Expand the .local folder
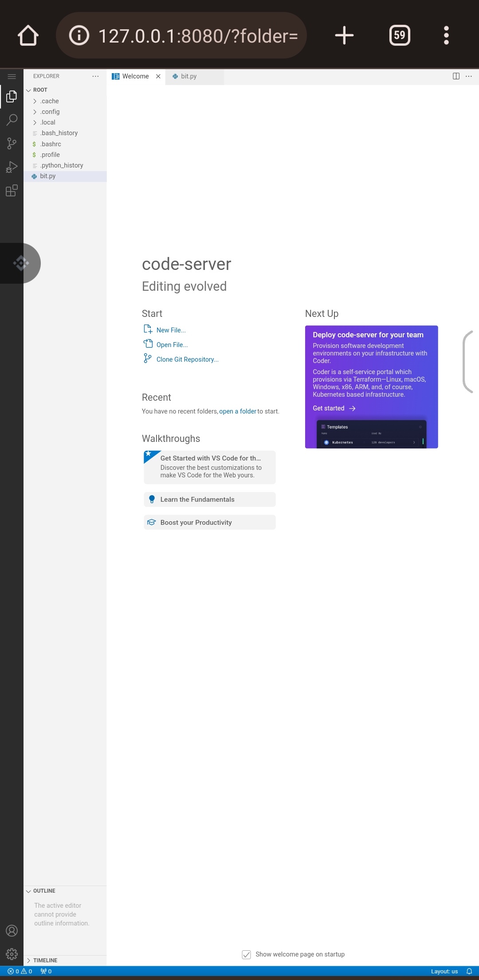Image resolution: width=479 pixels, height=980 pixels. [65, 122]
